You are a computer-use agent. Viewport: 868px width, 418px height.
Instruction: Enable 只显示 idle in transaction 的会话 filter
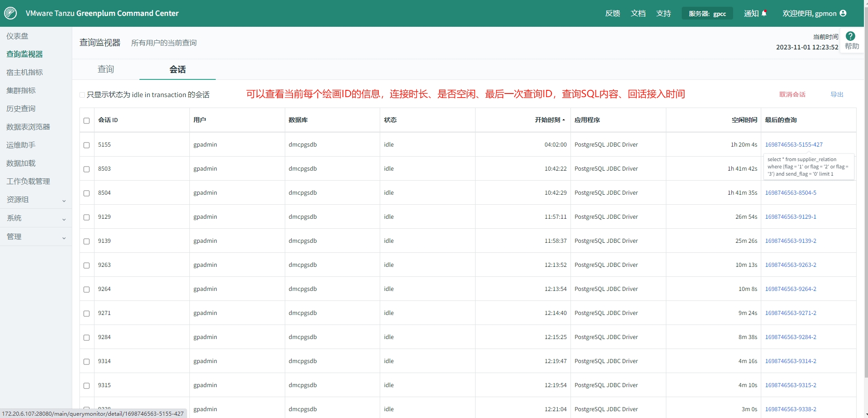82,94
